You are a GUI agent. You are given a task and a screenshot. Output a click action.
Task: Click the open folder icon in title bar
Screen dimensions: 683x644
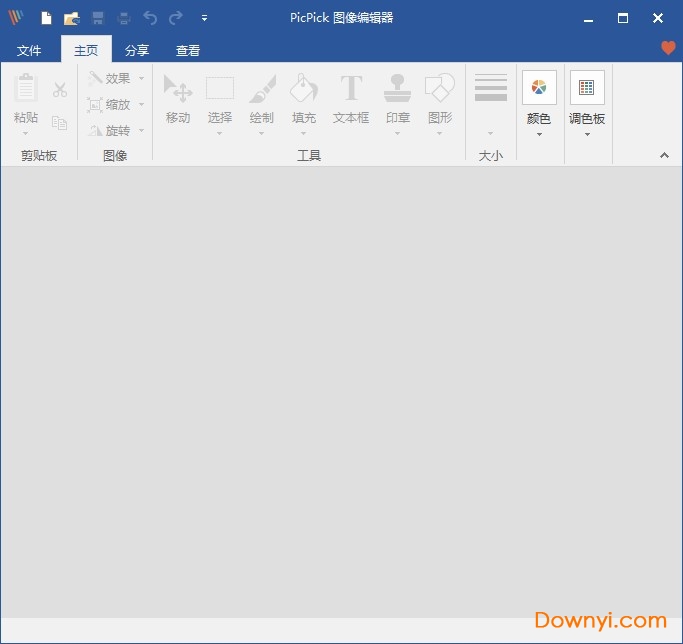pyautogui.click(x=71, y=18)
